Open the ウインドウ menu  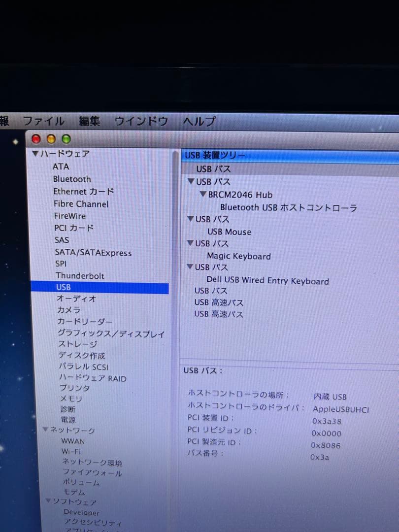point(141,121)
